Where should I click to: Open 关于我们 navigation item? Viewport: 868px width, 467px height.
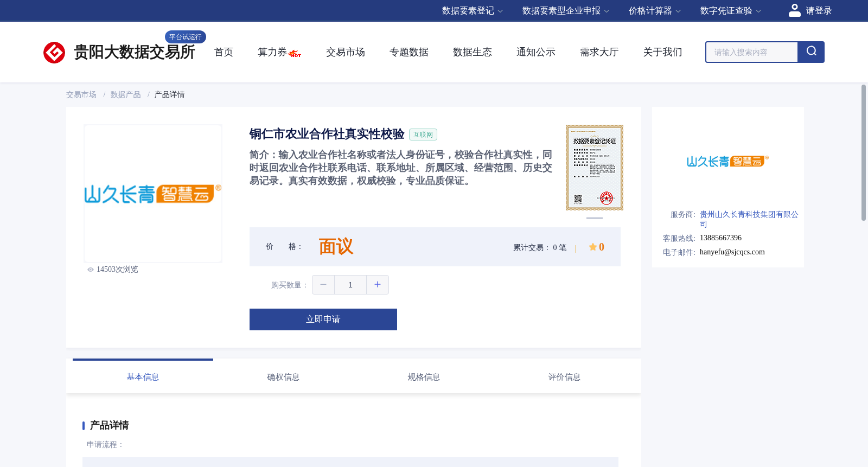(663, 52)
